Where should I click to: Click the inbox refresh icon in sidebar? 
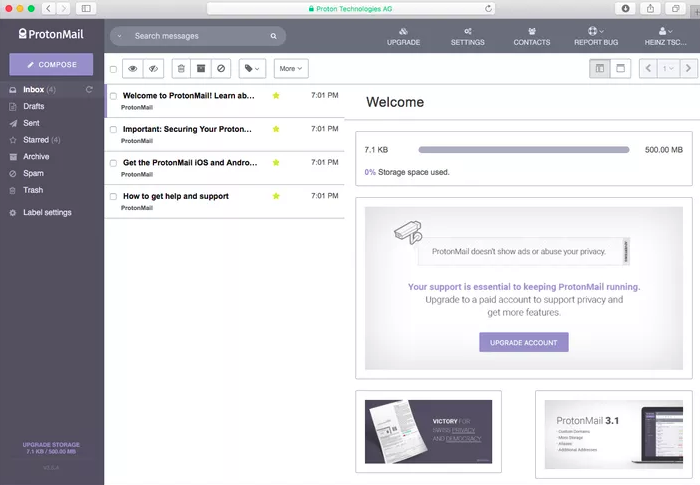(x=90, y=90)
